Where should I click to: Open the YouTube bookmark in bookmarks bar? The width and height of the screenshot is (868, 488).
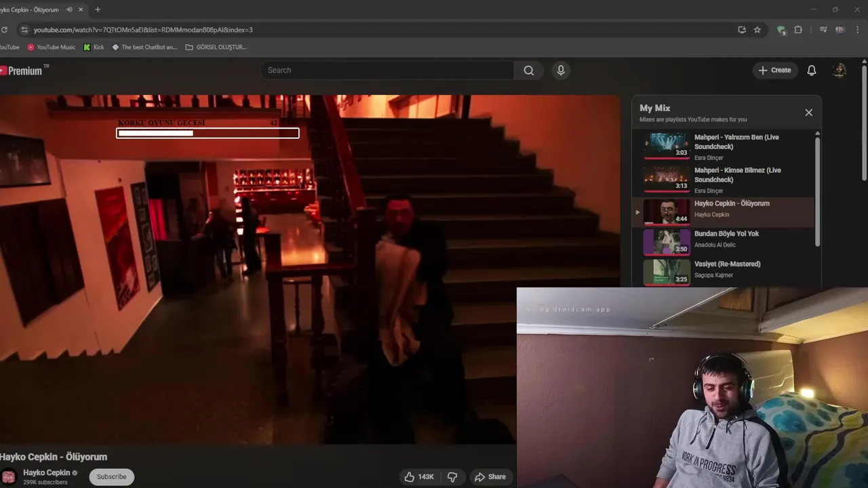9,47
